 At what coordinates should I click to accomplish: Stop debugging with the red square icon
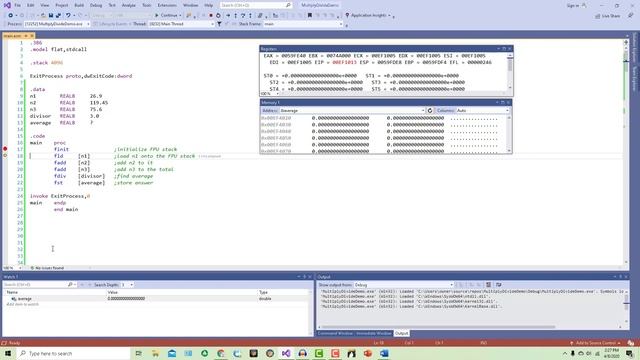coord(211,15)
